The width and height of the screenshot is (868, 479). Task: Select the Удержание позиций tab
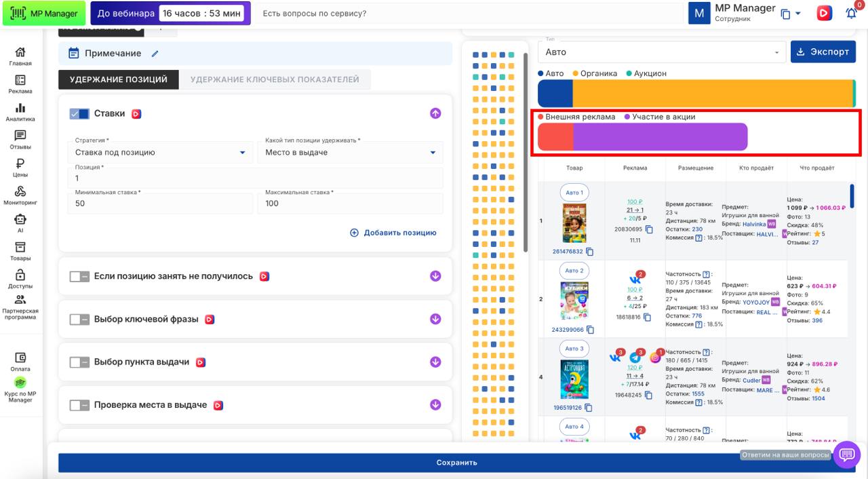[119, 79]
